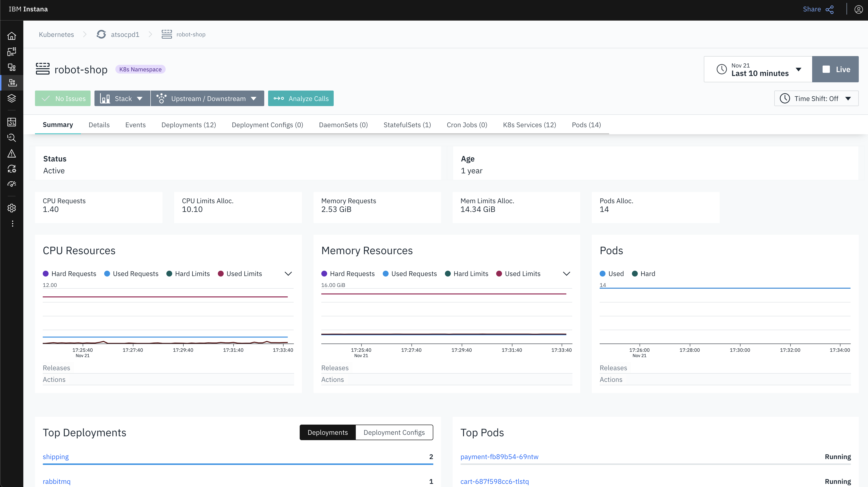Open the StatefulSets (1) tab
Image resolution: width=868 pixels, height=487 pixels.
click(407, 125)
